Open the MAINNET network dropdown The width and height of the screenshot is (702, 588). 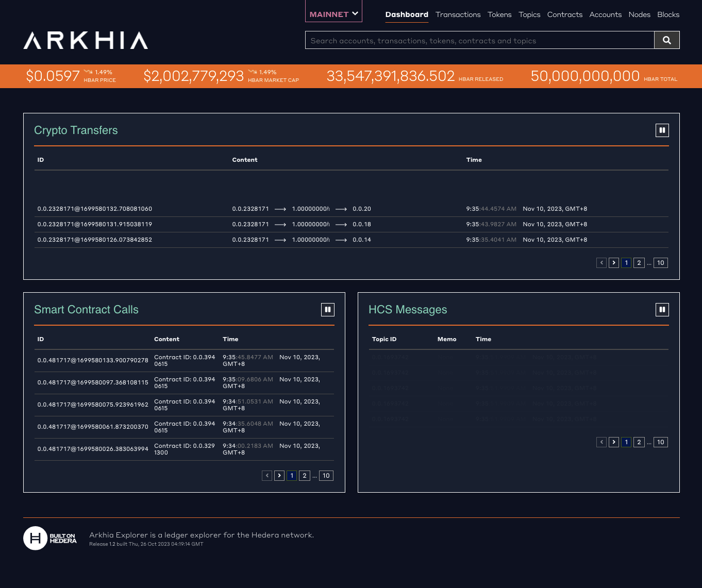[x=333, y=14]
